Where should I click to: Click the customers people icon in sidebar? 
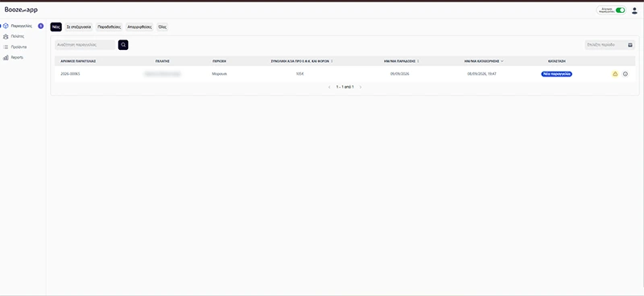tap(6, 36)
